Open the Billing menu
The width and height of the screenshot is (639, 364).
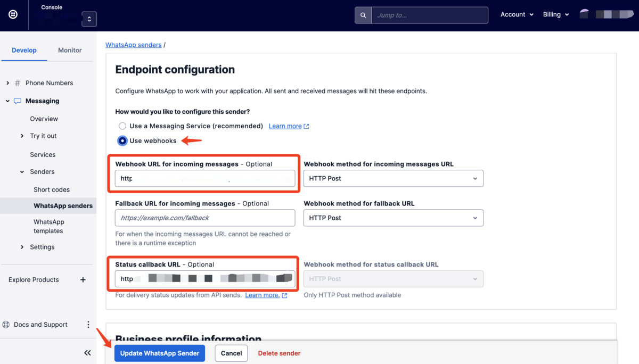tap(556, 14)
